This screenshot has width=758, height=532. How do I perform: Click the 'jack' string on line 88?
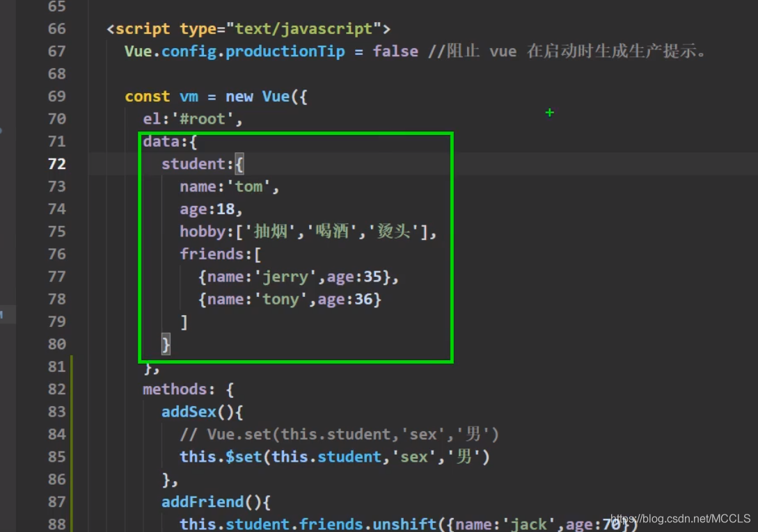pos(529,524)
